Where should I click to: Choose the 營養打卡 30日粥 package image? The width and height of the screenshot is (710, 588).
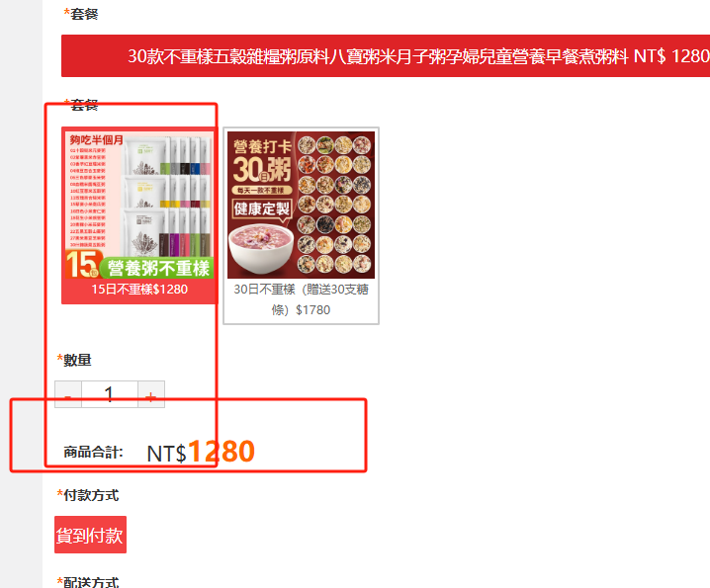pos(302,205)
